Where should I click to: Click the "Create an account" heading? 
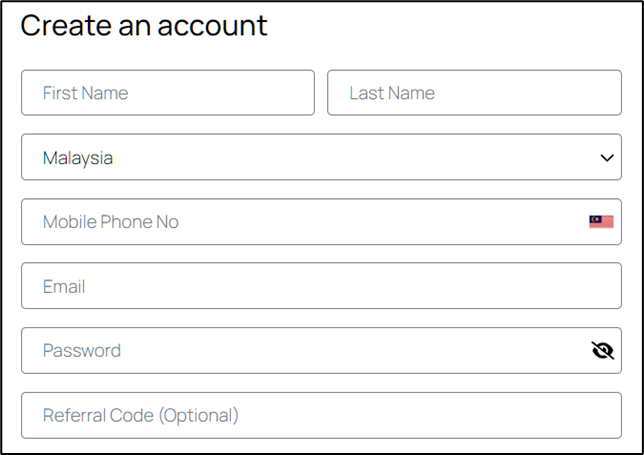(144, 25)
